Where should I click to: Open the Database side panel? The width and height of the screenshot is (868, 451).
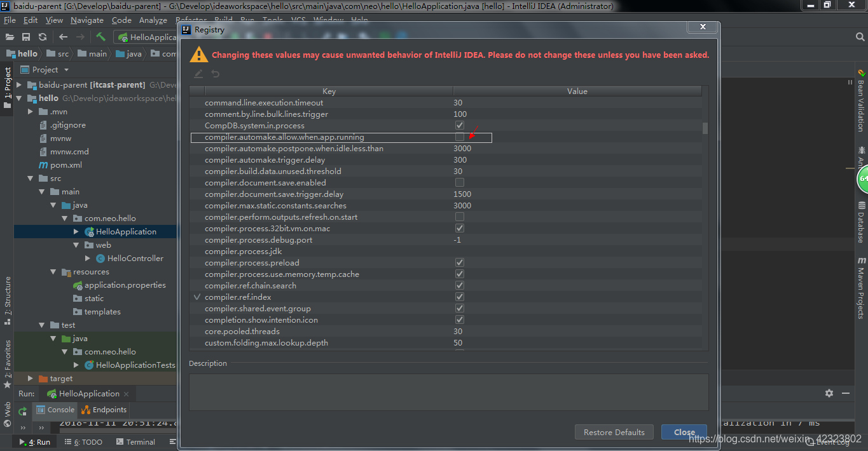(862, 223)
